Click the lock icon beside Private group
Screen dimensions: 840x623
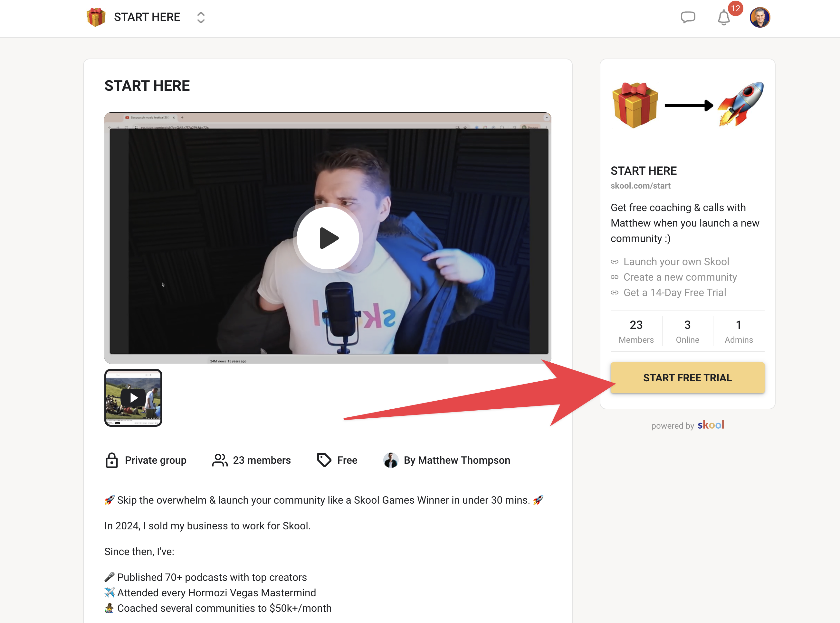pyautogui.click(x=112, y=460)
